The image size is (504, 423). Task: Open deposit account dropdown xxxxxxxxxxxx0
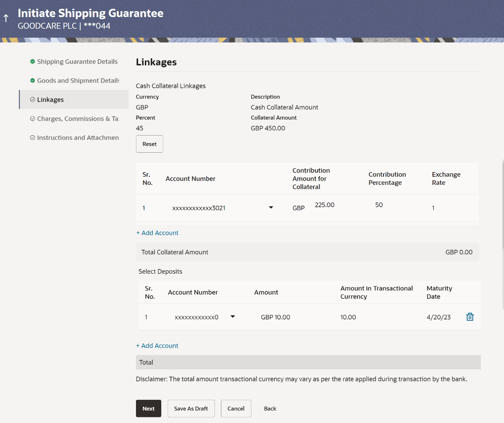pos(232,317)
